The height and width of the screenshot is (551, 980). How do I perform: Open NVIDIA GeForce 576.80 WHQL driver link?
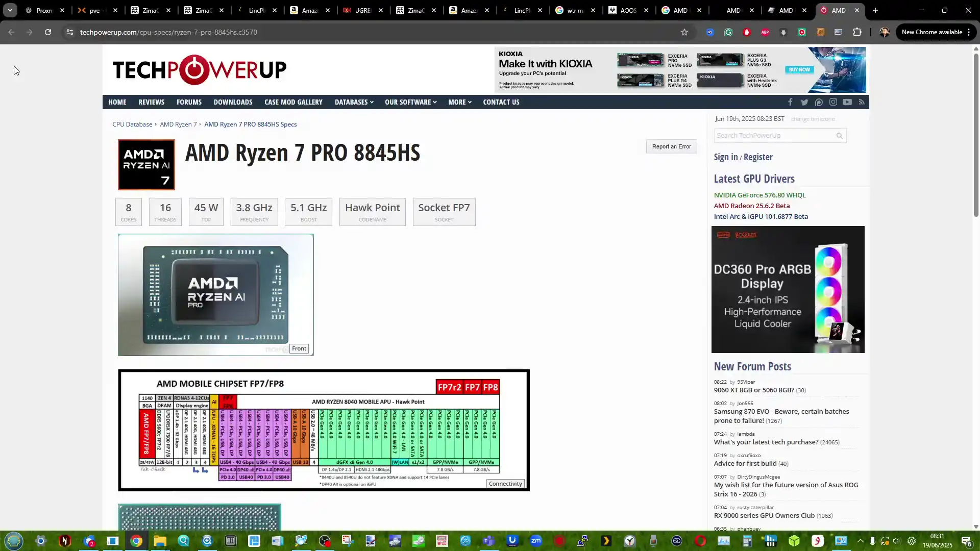coord(759,195)
